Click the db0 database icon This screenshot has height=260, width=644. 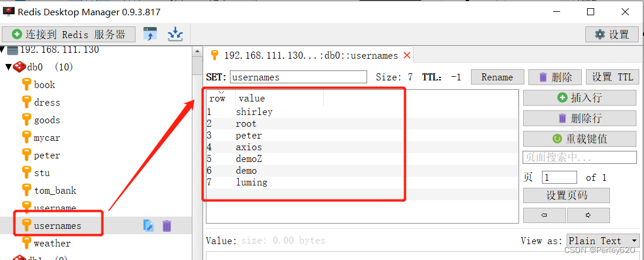19,67
